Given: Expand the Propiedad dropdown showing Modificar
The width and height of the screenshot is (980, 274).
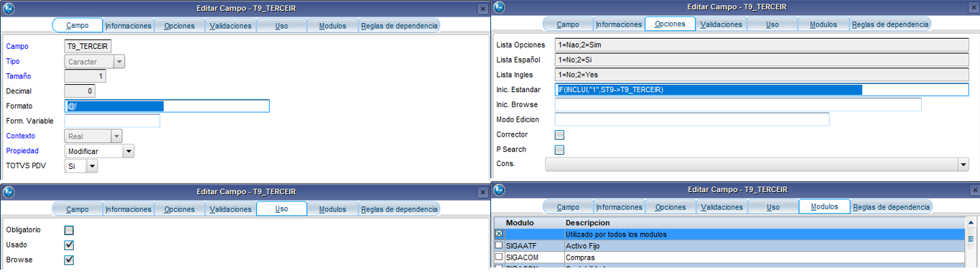Looking at the screenshot, I should pos(129,151).
